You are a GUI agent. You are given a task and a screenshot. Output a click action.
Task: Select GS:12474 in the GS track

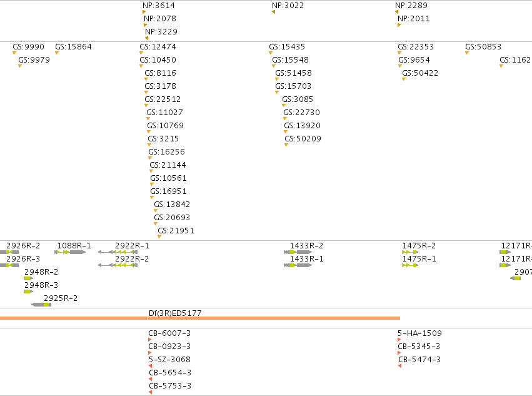pos(158,47)
